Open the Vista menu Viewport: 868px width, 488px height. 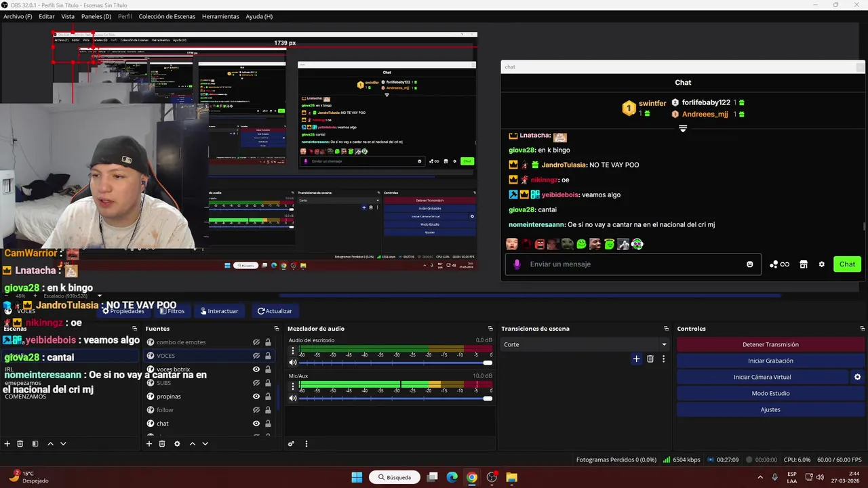point(68,16)
